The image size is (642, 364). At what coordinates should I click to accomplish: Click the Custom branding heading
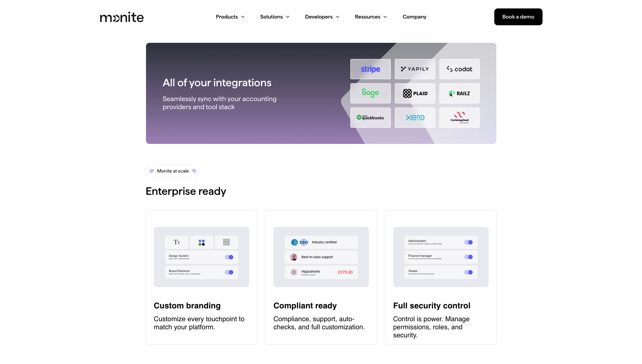click(187, 306)
